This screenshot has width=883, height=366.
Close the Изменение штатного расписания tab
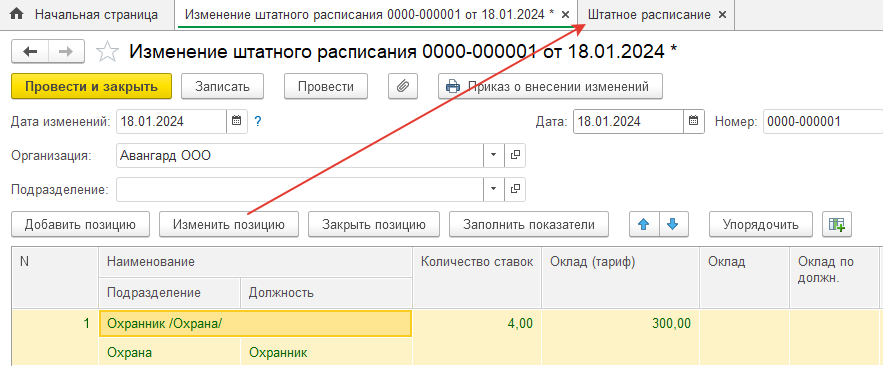tap(566, 15)
